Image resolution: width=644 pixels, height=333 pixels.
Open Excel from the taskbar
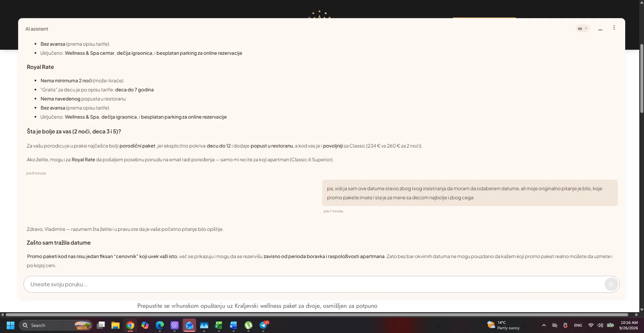tap(219, 325)
